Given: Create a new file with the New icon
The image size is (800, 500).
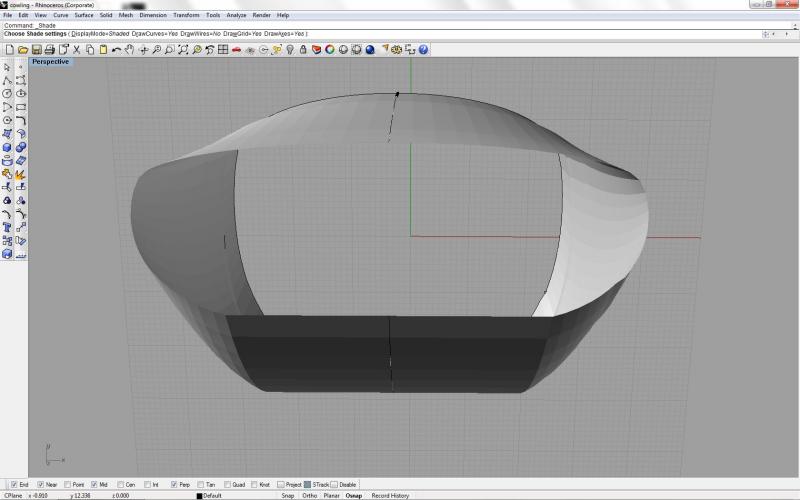Looking at the screenshot, I should point(9,49).
